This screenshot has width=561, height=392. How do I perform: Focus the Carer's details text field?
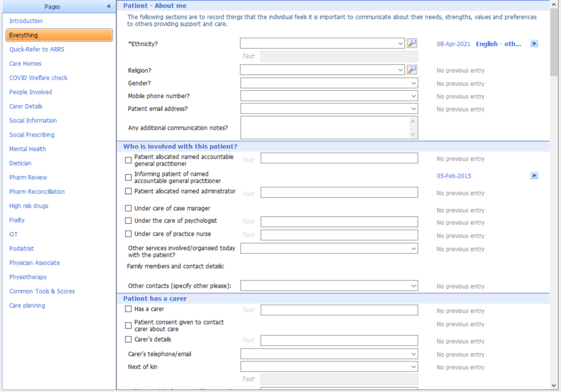tap(339, 341)
